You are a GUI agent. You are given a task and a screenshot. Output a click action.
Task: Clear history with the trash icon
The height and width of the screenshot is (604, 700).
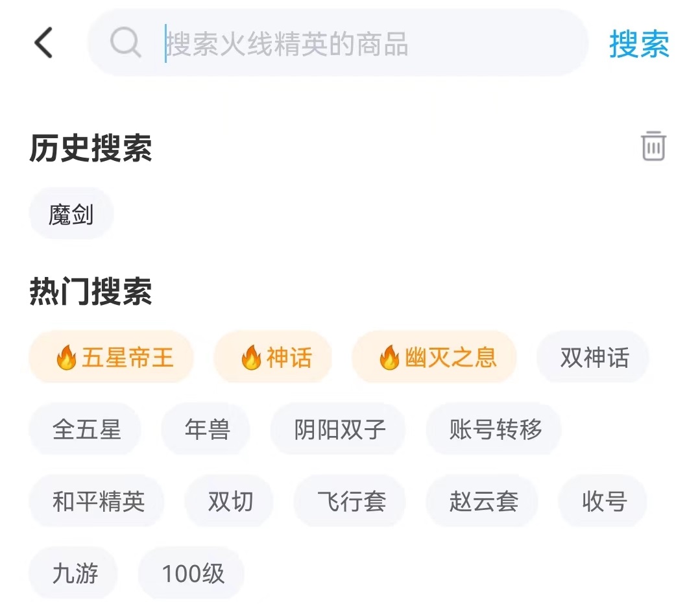[653, 146]
